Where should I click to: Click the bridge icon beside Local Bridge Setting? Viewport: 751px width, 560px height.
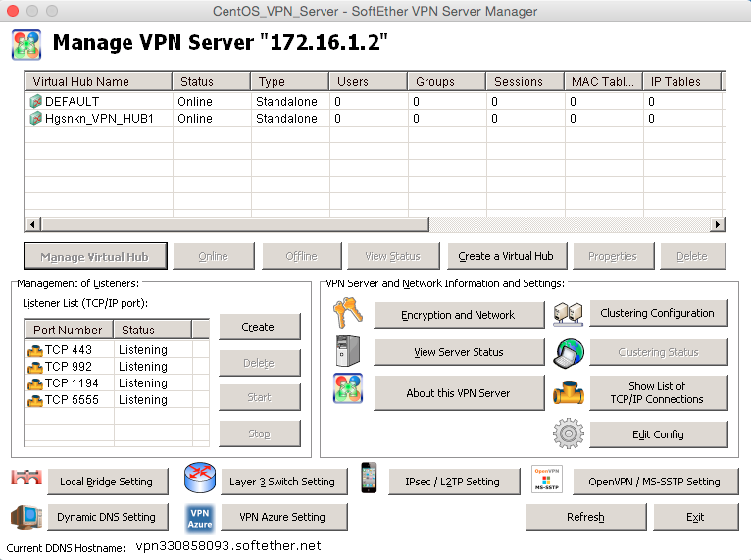click(x=26, y=477)
